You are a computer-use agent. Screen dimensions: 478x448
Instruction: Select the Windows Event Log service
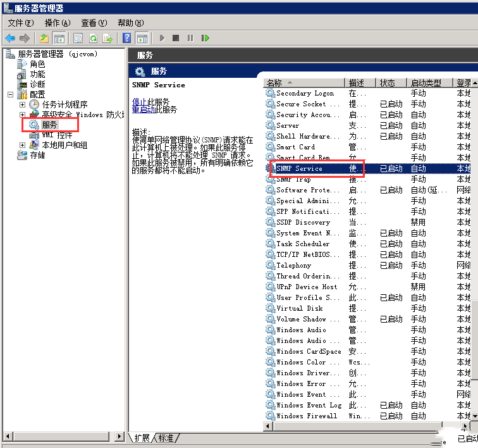367,405
